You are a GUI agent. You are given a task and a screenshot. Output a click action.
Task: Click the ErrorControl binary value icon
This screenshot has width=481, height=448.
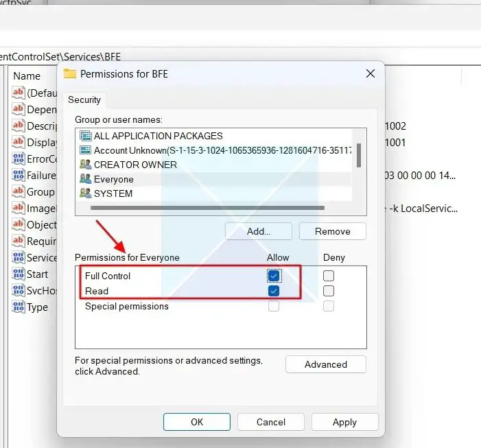point(19,158)
